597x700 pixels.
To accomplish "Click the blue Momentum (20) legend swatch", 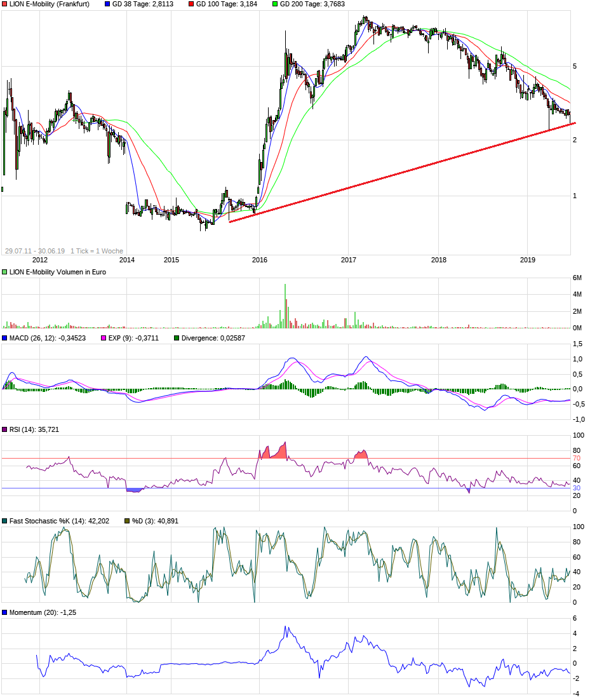I will [x=4, y=612].
